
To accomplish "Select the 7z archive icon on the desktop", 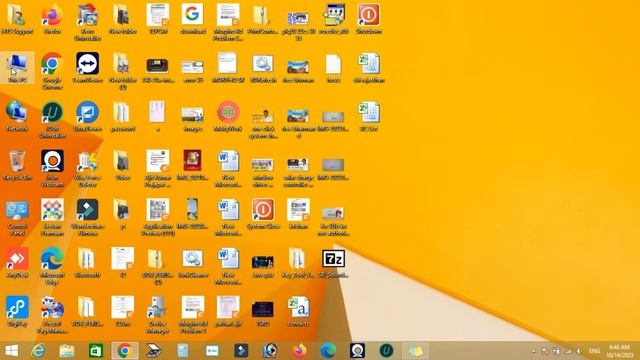I will (333, 263).
